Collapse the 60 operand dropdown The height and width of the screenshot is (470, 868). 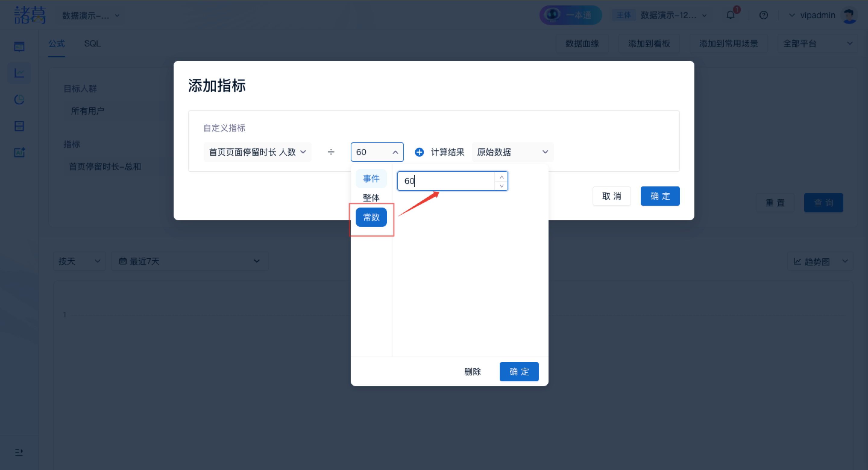click(377, 152)
